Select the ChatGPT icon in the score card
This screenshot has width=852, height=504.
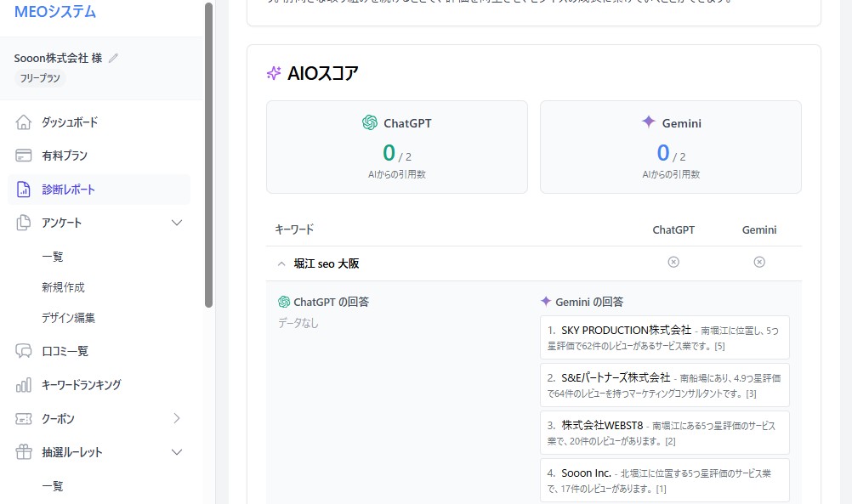coord(369,122)
